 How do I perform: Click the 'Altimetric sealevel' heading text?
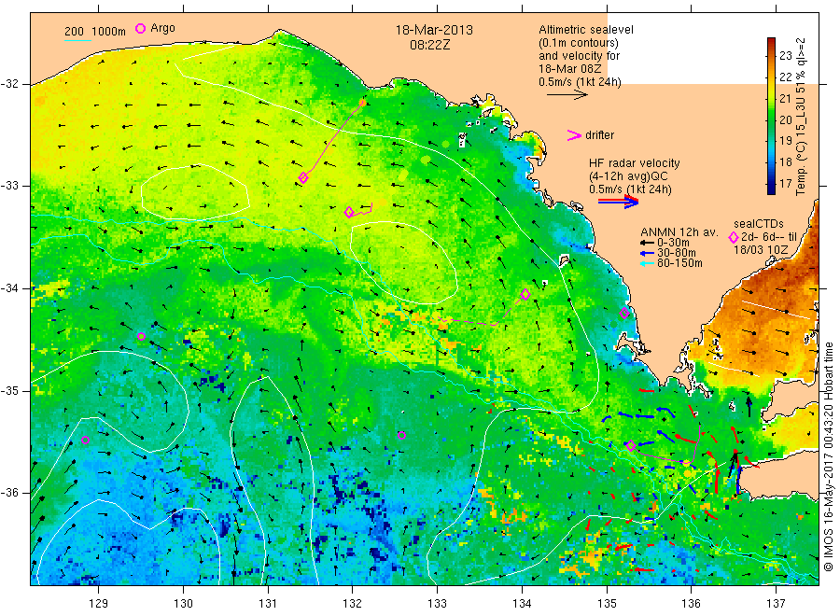pos(586,30)
